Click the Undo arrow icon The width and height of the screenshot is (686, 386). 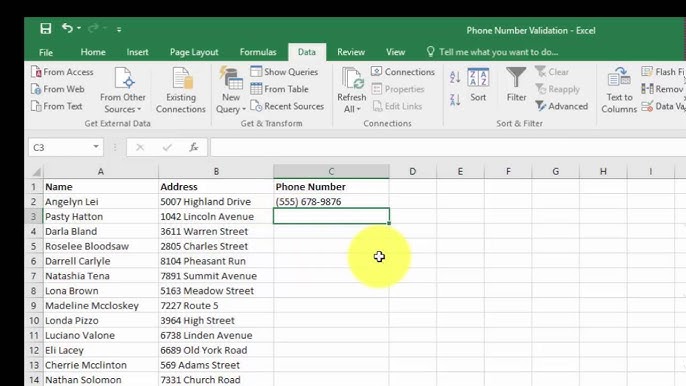pos(67,28)
